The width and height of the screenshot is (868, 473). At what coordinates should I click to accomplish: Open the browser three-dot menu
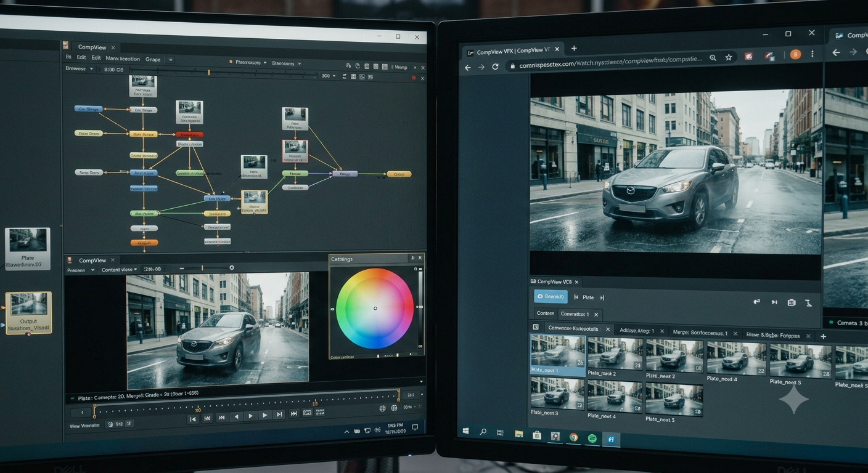coord(811,54)
